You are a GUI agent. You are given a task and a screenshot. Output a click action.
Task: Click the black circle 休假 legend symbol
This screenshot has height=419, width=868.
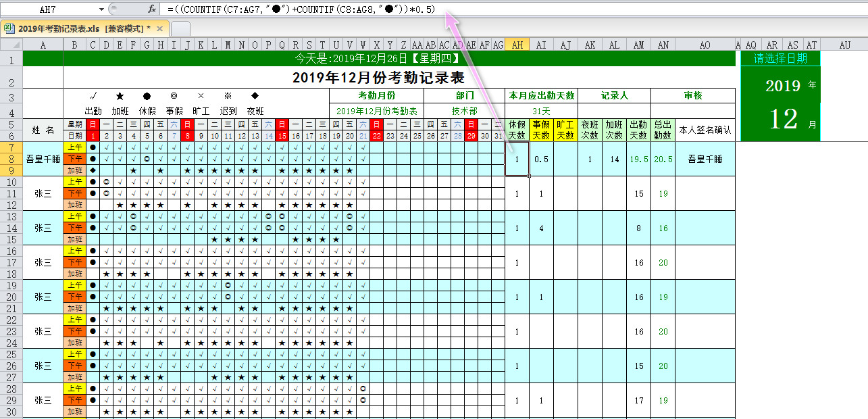click(x=147, y=96)
